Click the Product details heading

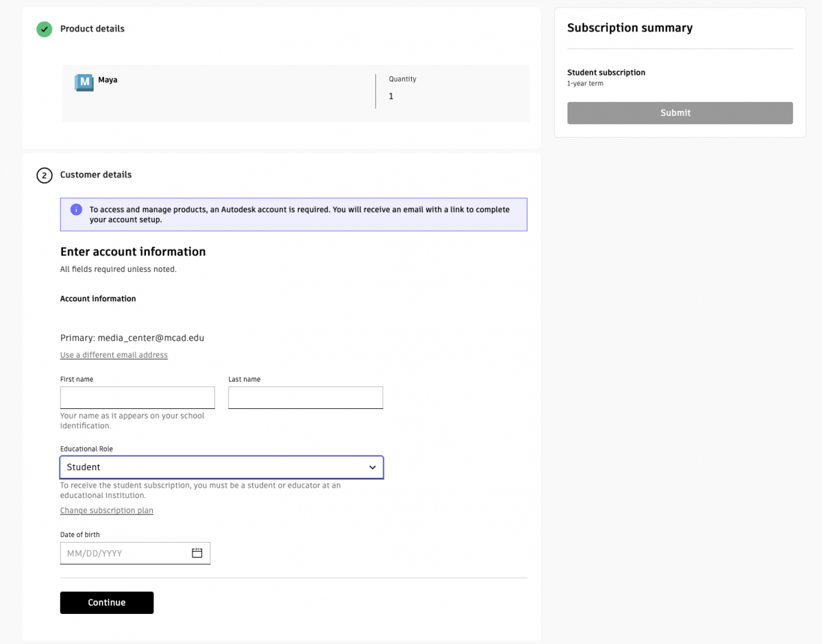click(92, 29)
